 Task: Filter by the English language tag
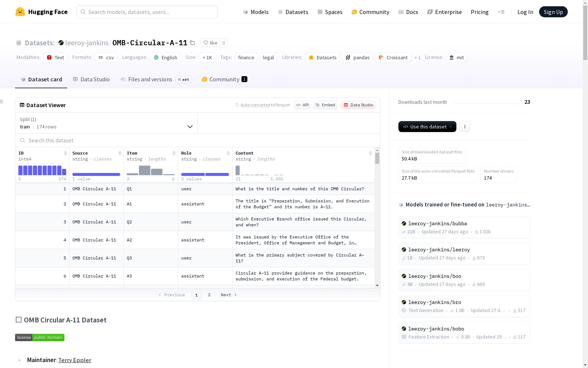click(165, 57)
